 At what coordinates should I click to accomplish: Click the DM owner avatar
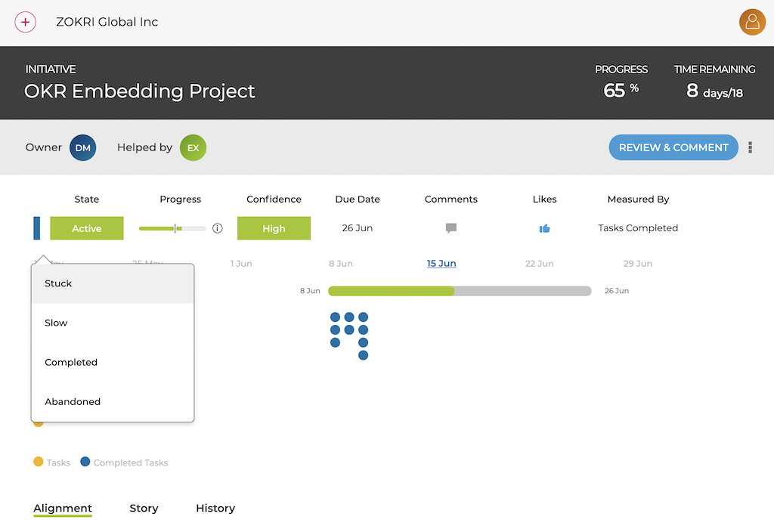point(82,147)
